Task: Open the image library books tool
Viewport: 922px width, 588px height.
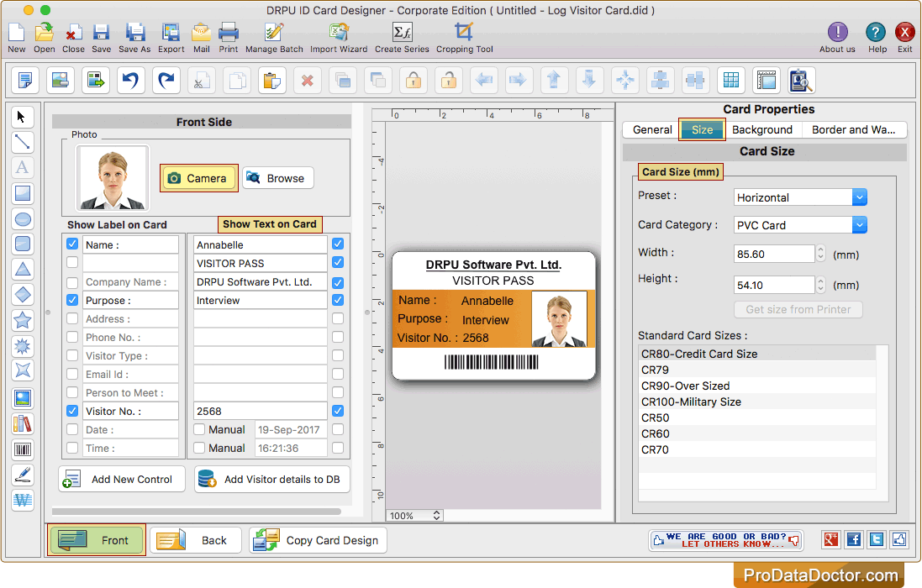Action: click(x=23, y=424)
